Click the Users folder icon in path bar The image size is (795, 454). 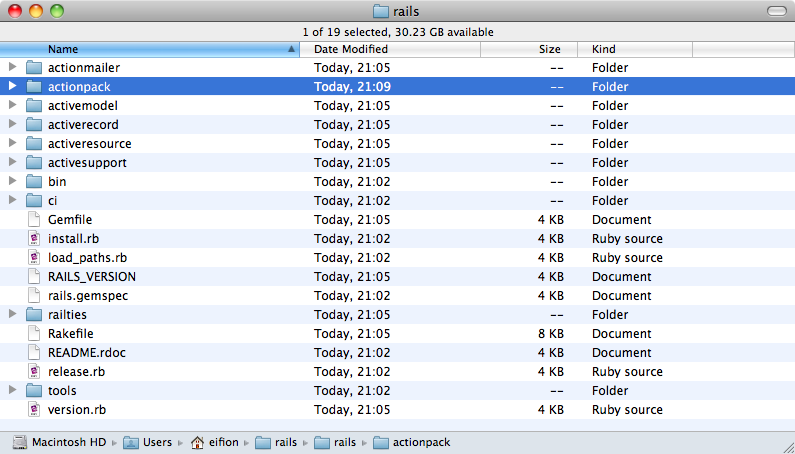pyautogui.click(x=131, y=442)
